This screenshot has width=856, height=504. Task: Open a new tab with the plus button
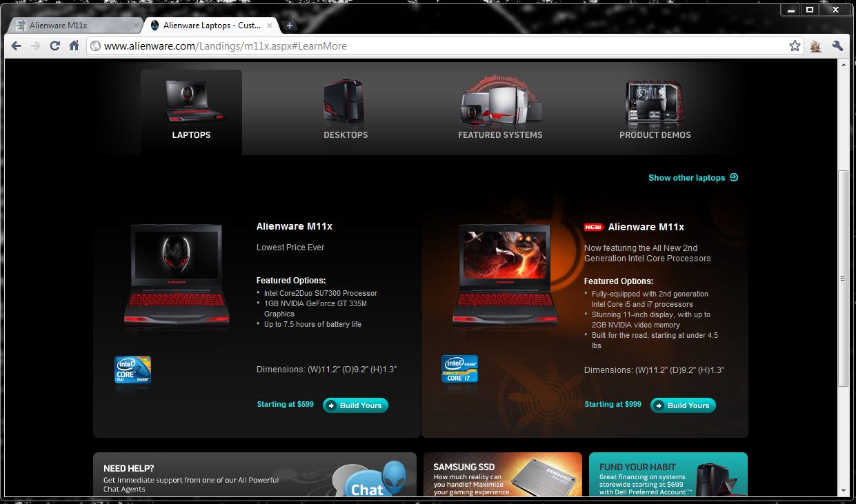290,26
